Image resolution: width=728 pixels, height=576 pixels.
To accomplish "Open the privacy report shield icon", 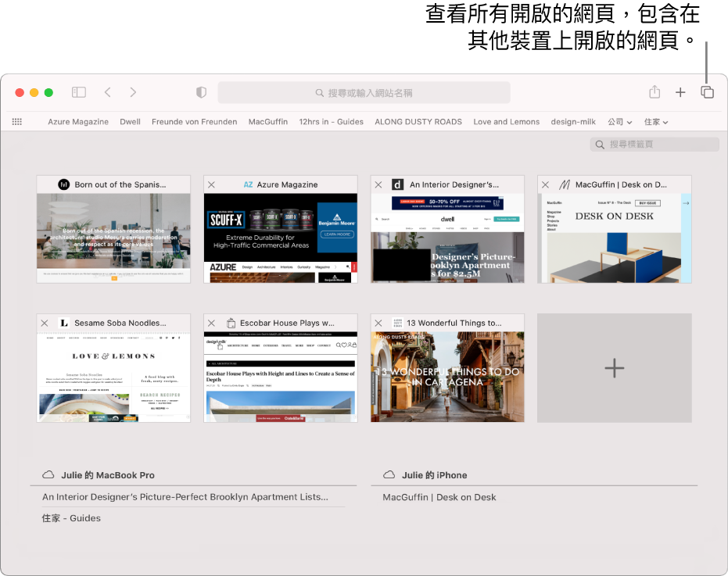I will pyautogui.click(x=201, y=92).
